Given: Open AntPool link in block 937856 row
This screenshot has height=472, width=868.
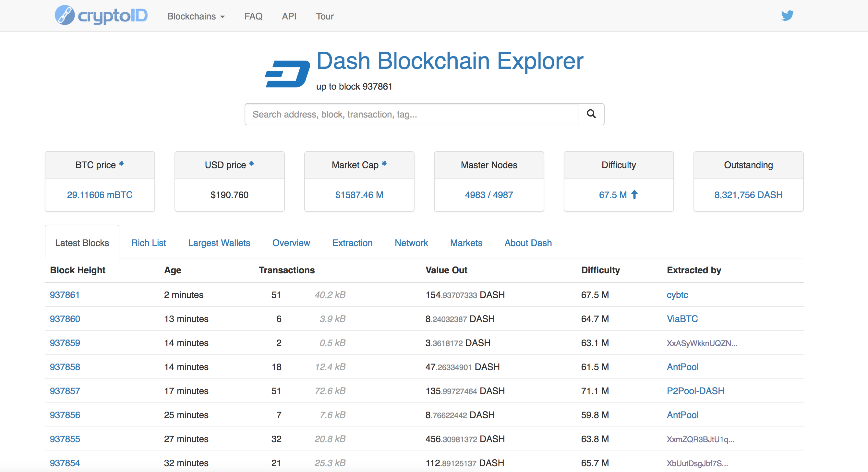Looking at the screenshot, I should click(x=683, y=415).
